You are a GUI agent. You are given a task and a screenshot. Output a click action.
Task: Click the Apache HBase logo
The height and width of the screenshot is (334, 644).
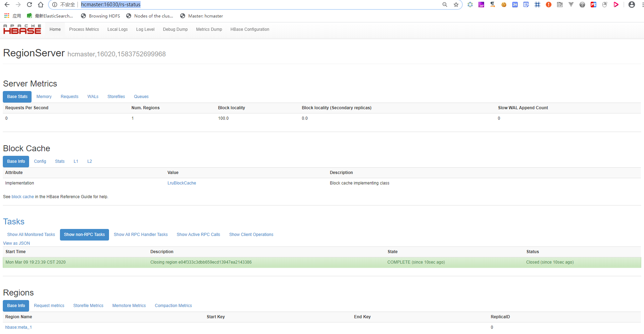pos(22,29)
